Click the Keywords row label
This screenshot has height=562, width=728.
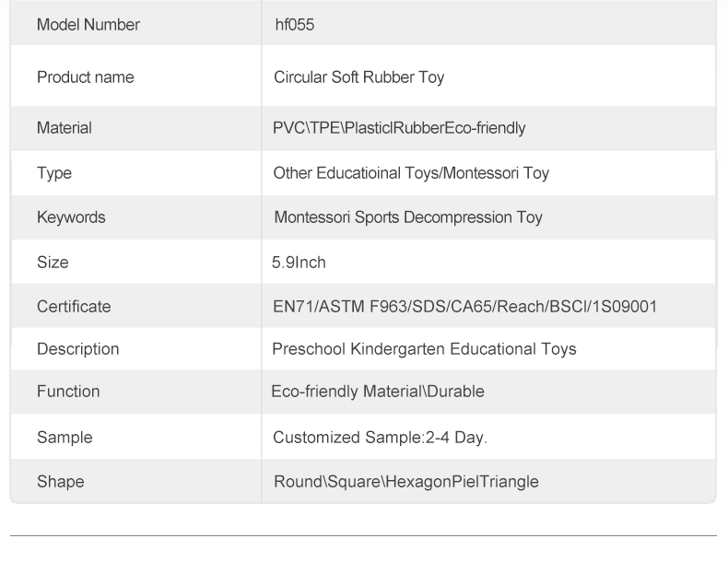[71, 217]
